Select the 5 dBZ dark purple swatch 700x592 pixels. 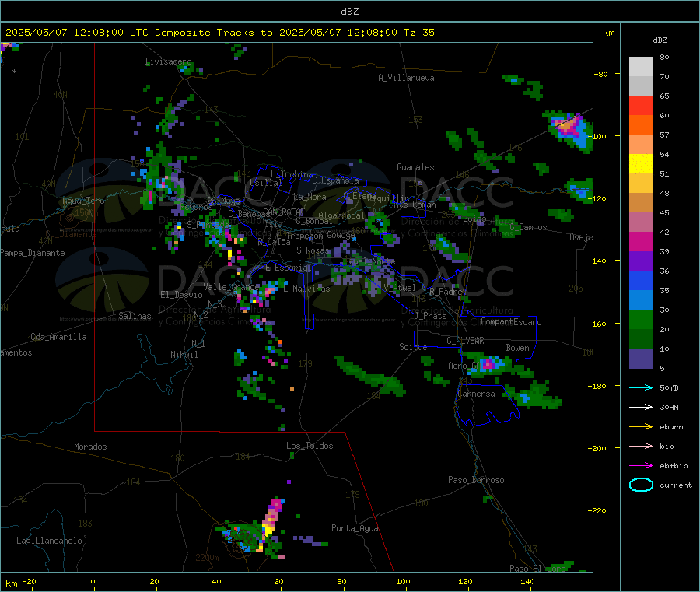[641, 359]
